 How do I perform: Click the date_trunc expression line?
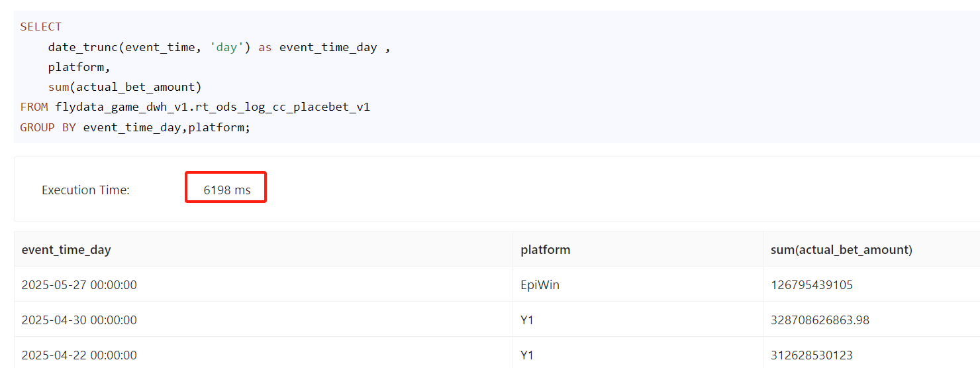pyautogui.click(x=219, y=47)
